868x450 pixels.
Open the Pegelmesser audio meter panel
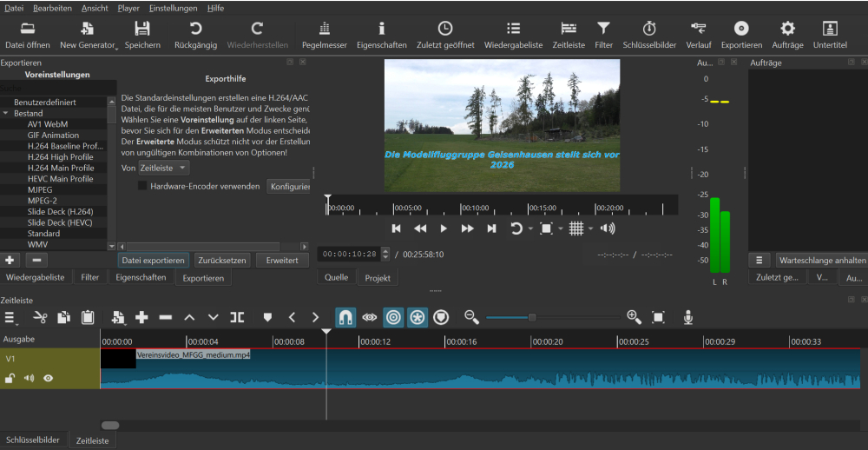pyautogui.click(x=325, y=36)
